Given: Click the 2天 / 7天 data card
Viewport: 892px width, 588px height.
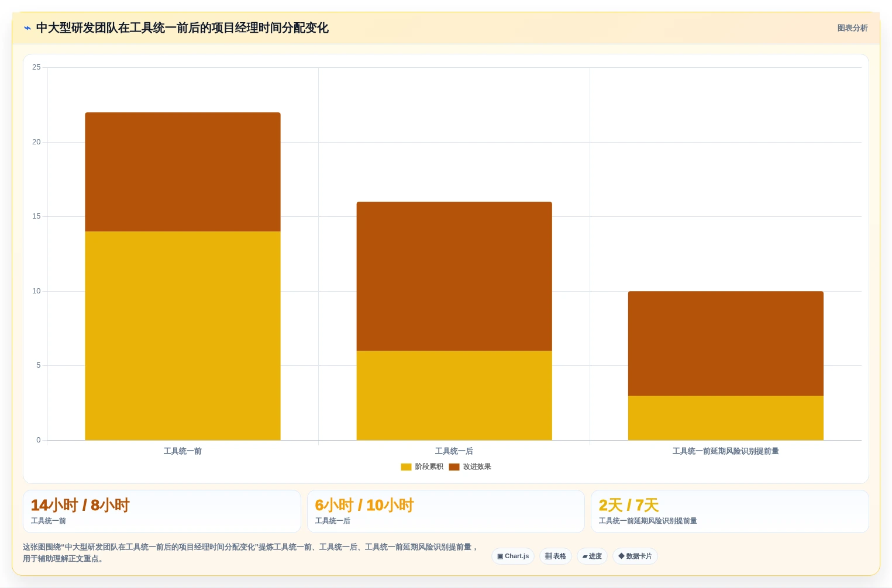Looking at the screenshot, I should click(729, 511).
